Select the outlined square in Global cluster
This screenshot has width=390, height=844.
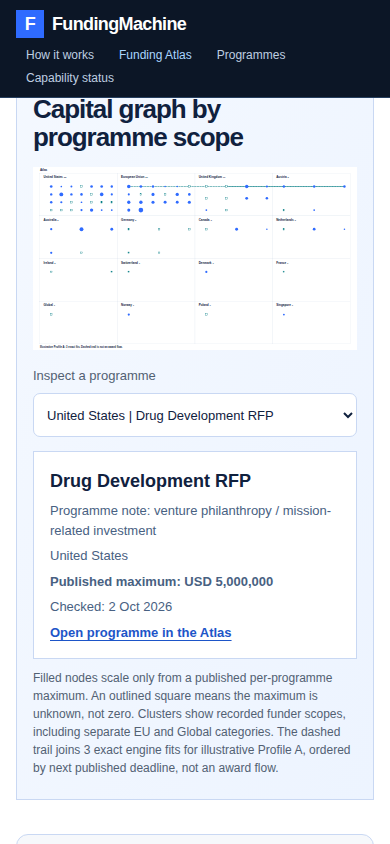(x=51, y=314)
